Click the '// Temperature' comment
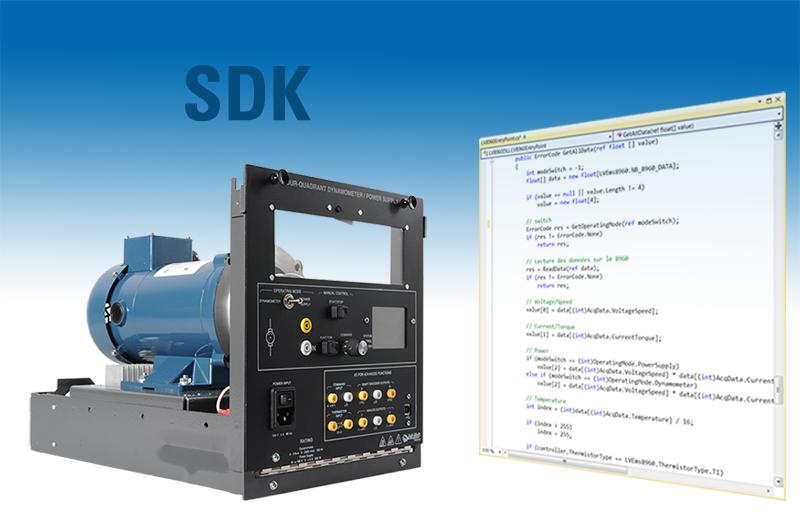The height and width of the screenshot is (523, 800). [546, 400]
